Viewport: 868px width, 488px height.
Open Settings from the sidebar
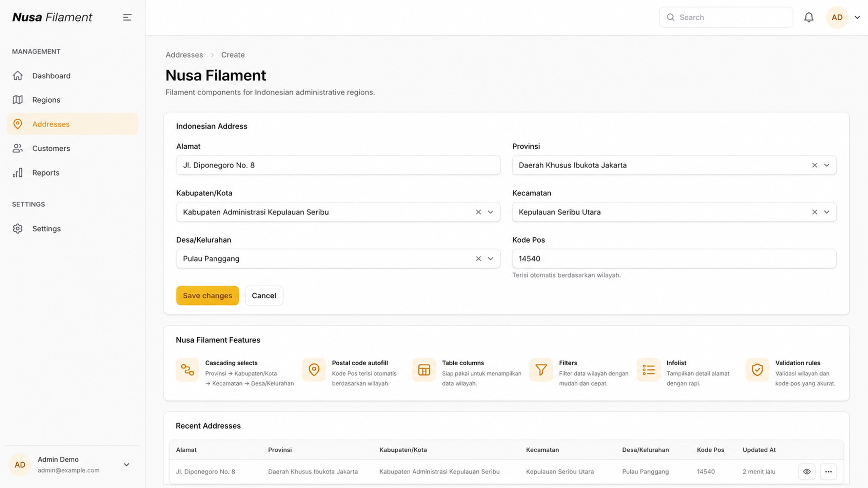73,228
